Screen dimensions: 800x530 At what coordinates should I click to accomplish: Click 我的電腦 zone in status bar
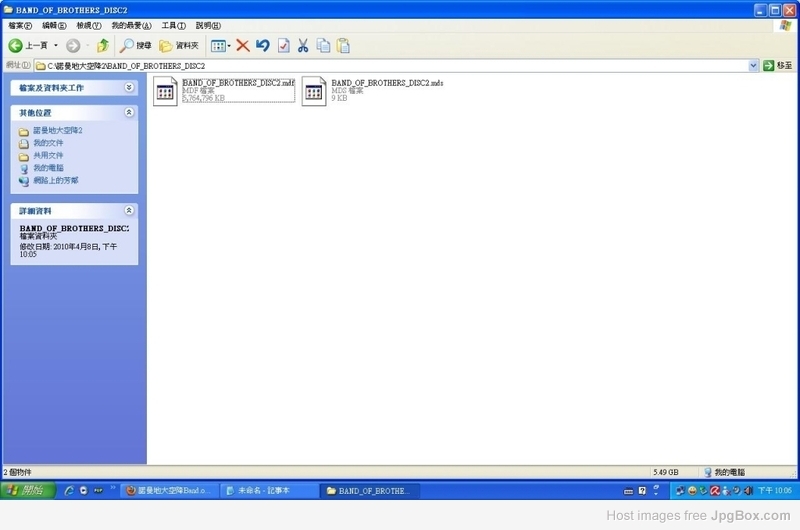tap(724, 472)
